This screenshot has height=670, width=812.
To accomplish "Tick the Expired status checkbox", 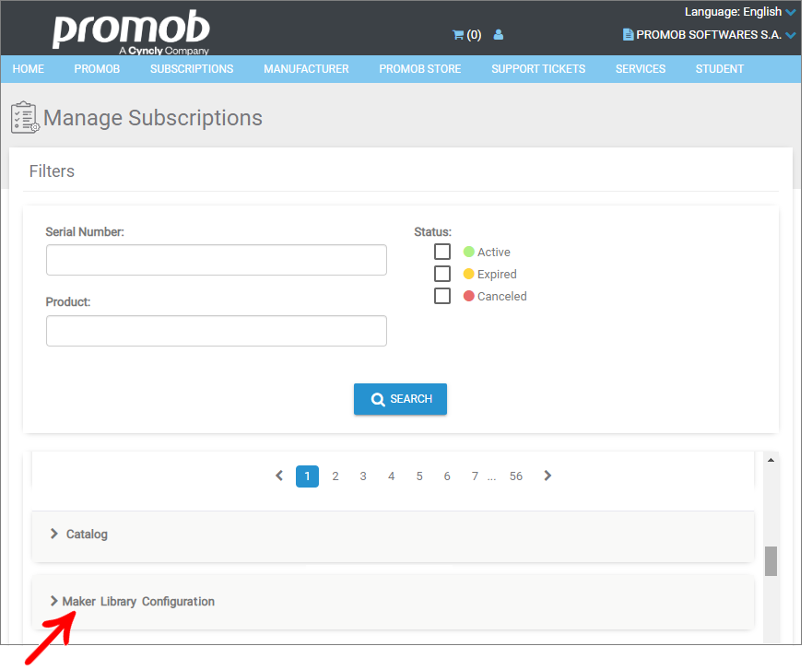I will [x=442, y=274].
